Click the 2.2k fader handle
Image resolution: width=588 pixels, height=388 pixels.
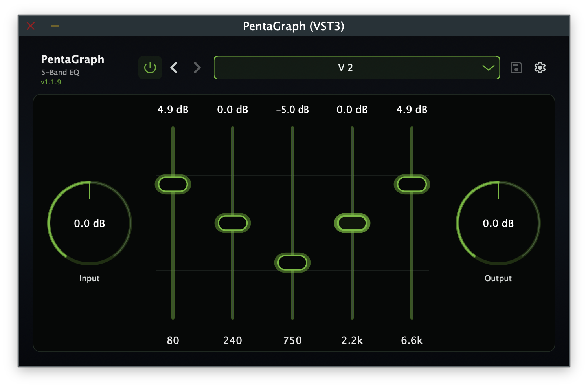coord(352,223)
